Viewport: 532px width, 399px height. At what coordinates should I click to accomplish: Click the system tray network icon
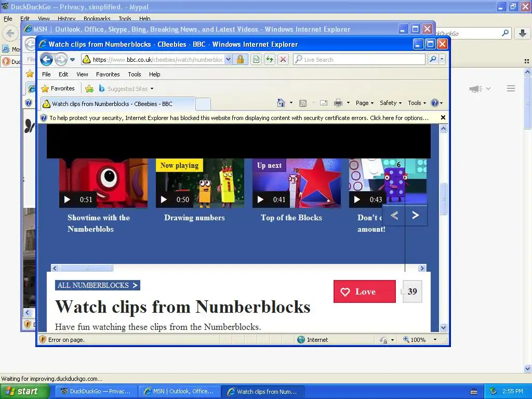(x=494, y=392)
